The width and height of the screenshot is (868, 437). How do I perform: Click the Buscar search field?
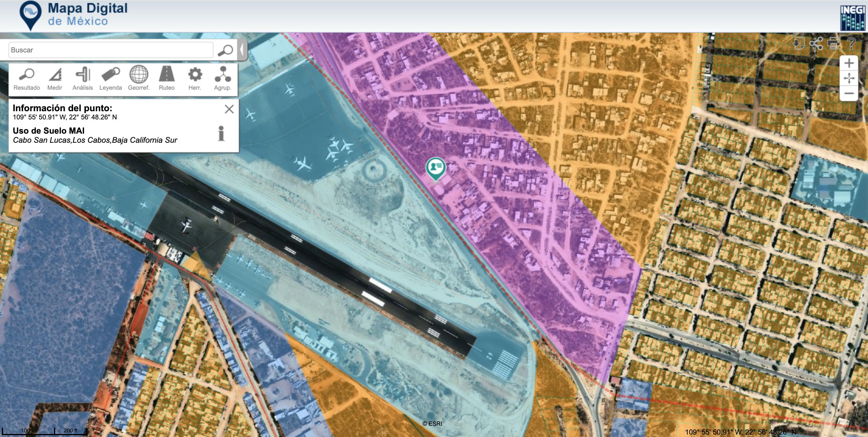pos(110,50)
